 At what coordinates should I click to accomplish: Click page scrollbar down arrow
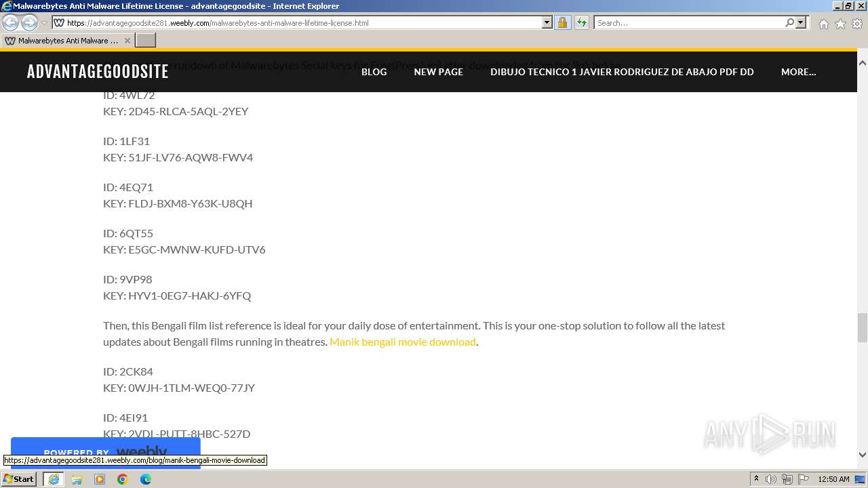863,455
